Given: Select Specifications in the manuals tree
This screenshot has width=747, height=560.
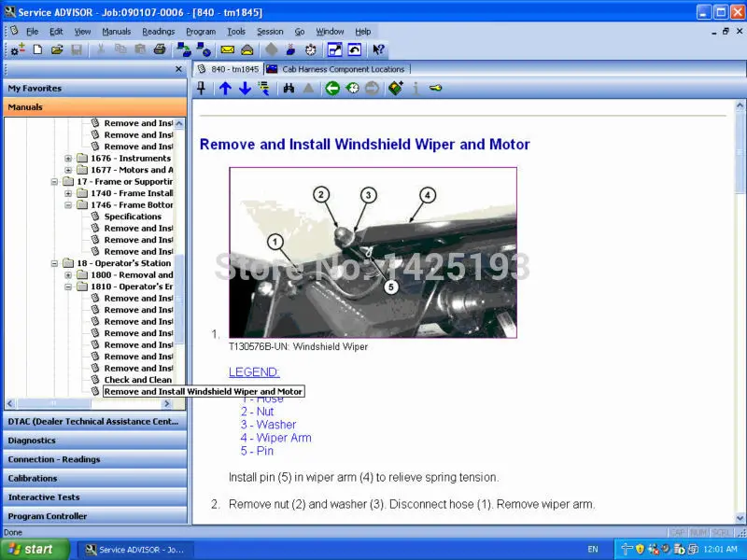Looking at the screenshot, I should tap(133, 217).
